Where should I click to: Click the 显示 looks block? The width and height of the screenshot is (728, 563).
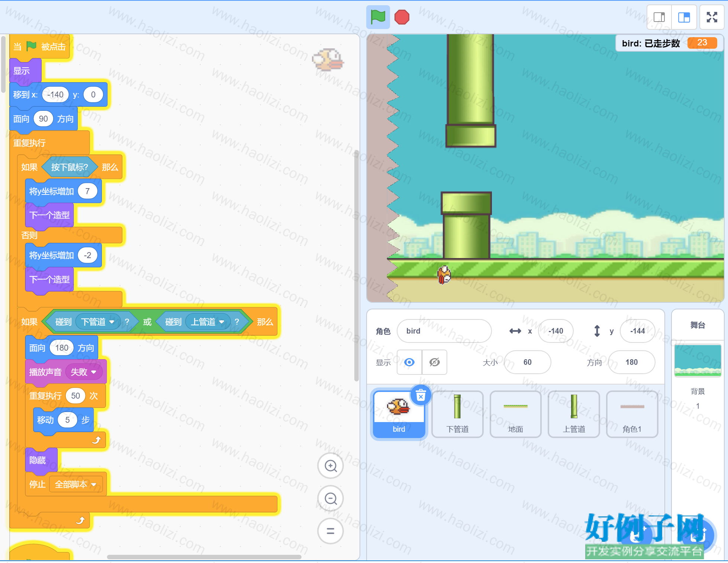(x=25, y=71)
